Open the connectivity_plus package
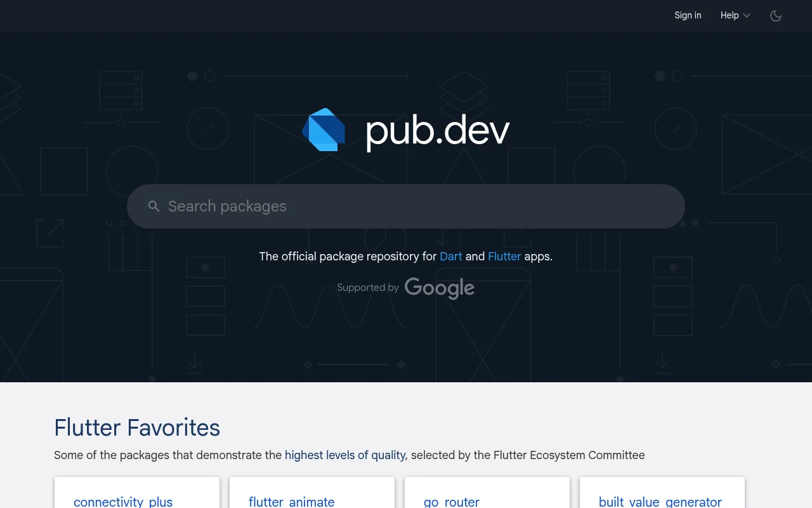Screen dimensions: 812x508 pos(123,502)
